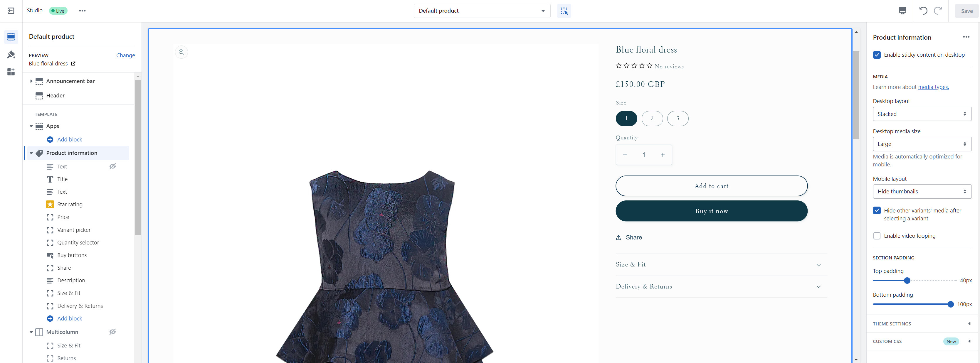Click the media types link
Screen dimensions: 980x363
point(933,87)
